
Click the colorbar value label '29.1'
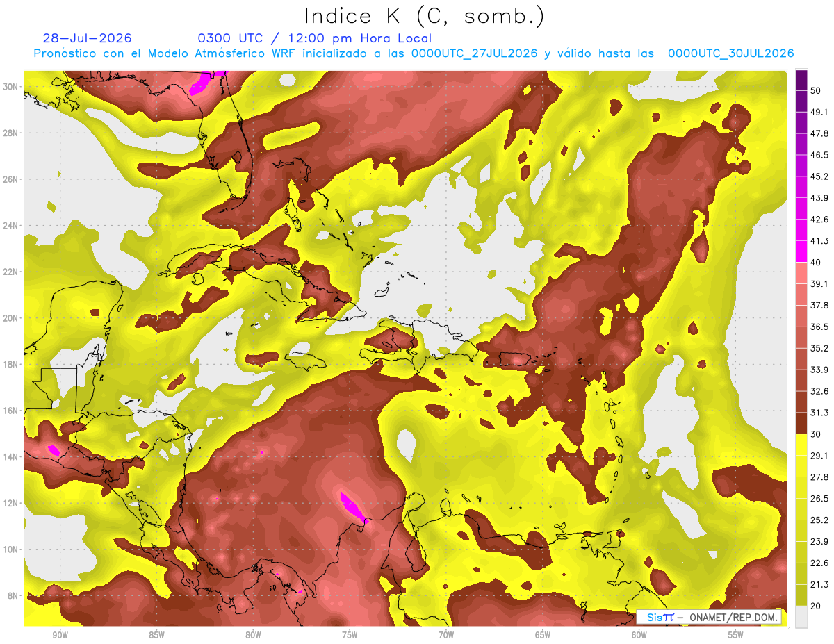pyautogui.click(x=820, y=455)
